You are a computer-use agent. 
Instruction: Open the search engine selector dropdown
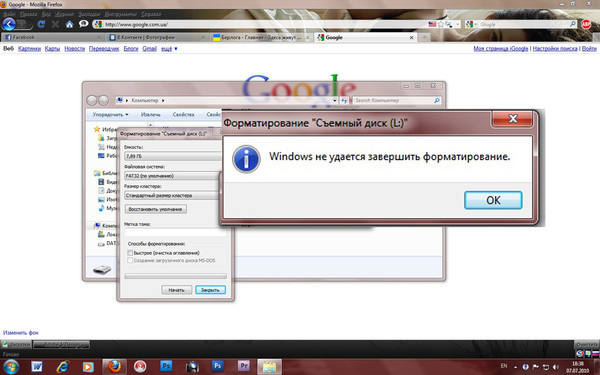pos(471,24)
